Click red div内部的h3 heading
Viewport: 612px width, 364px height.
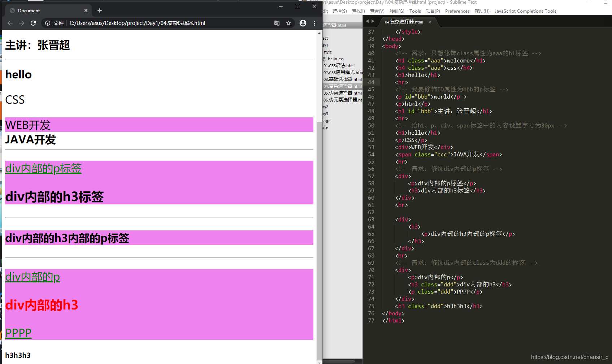(42, 305)
